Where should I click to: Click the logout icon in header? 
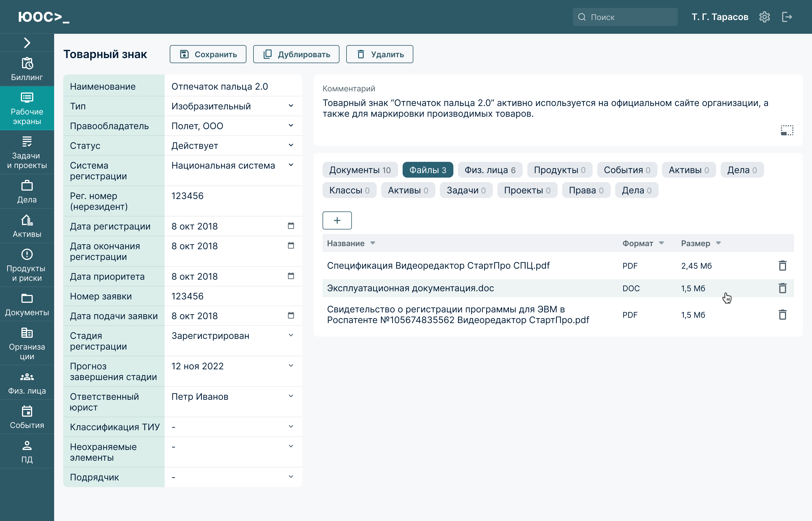787,17
